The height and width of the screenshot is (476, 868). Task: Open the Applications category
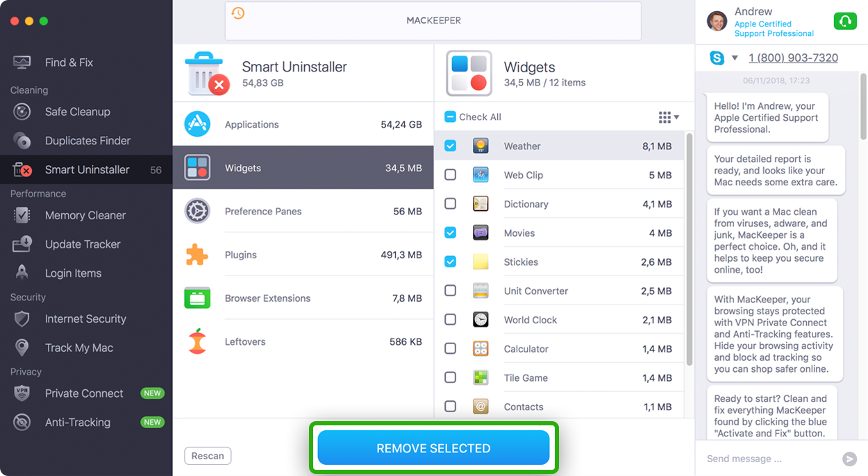click(x=303, y=124)
